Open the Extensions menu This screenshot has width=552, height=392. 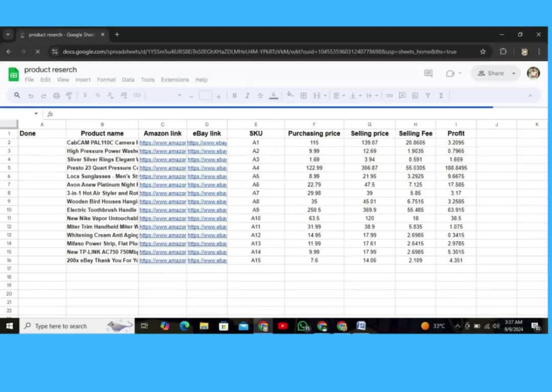pyautogui.click(x=175, y=80)
